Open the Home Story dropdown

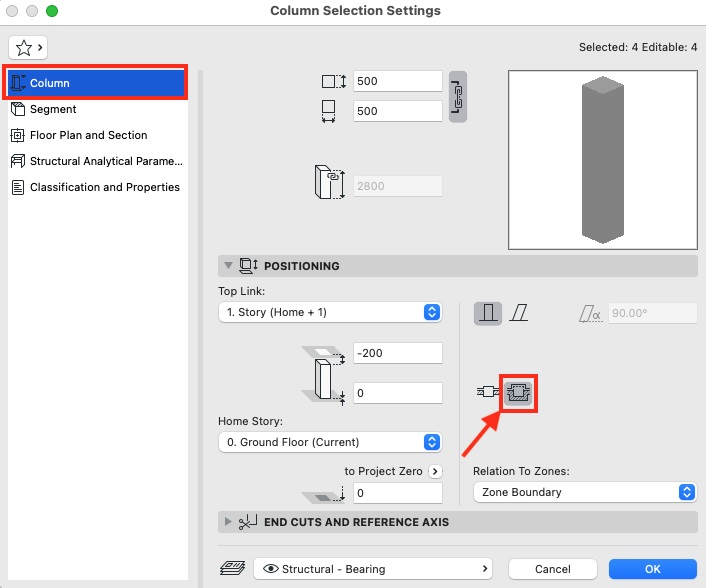[x=330, y=442]
